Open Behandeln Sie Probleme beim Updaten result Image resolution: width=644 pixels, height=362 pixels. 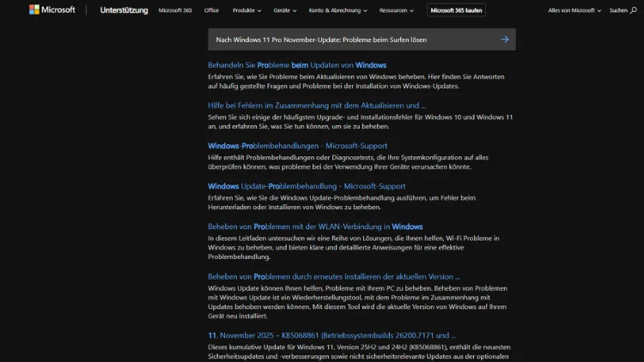297,65
